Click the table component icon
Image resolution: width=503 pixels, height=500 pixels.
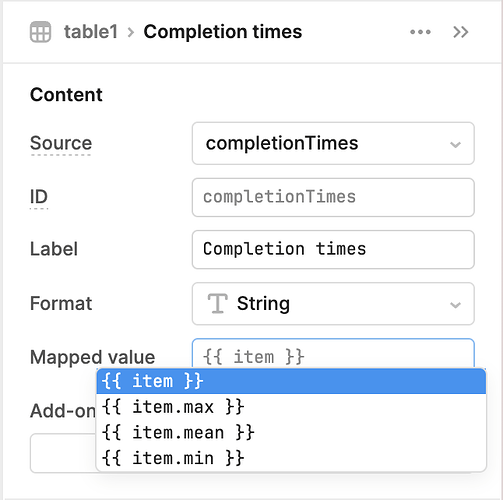click(x=40, y=32)
